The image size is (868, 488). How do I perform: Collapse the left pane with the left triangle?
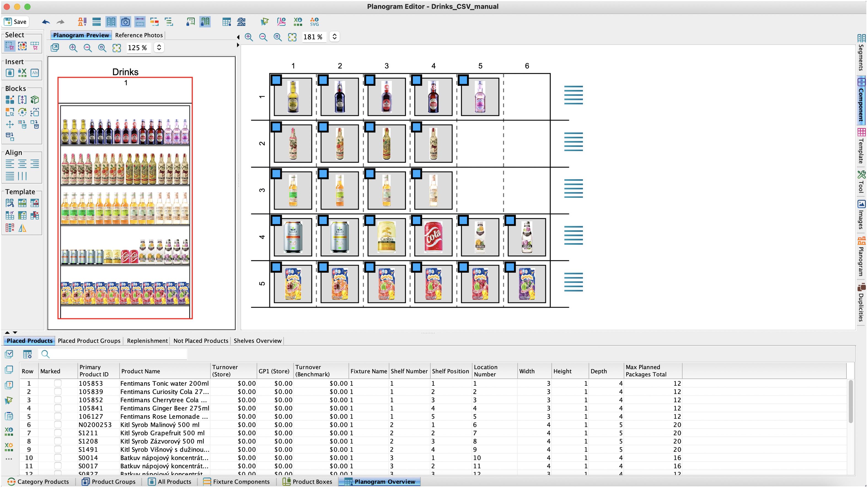238,37
